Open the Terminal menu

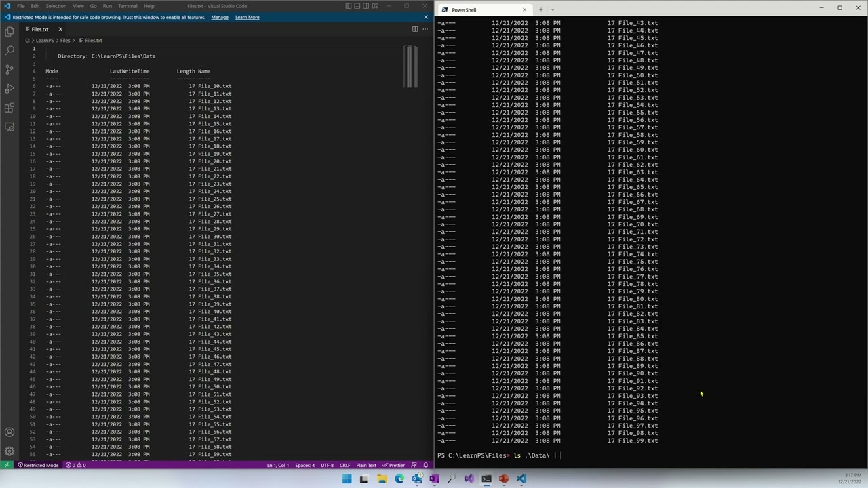[x=127, y=6]
